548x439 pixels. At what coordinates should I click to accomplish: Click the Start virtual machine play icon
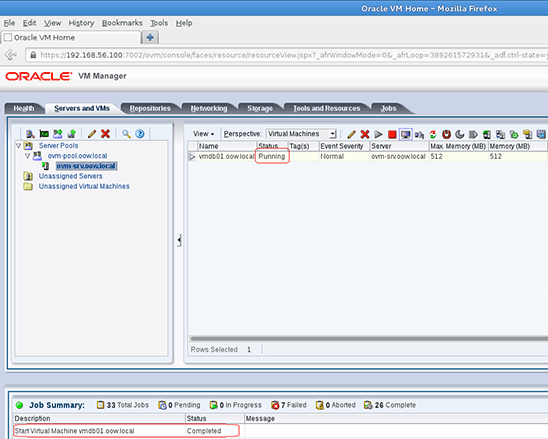(378, 134)
